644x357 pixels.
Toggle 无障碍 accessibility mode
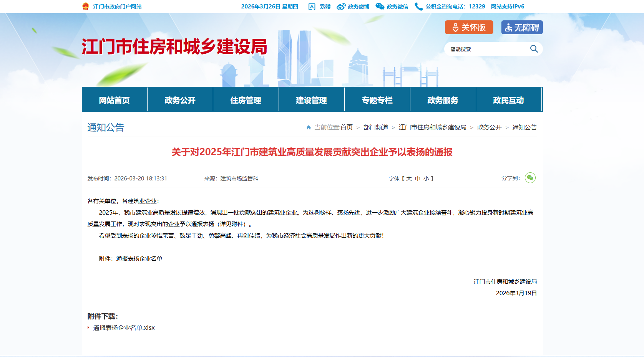(522, 27)
